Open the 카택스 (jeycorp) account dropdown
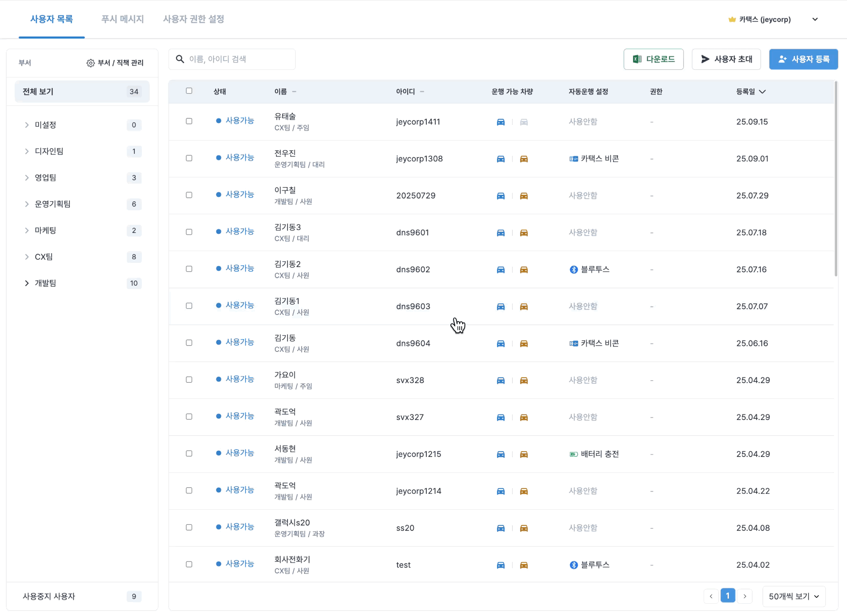 pyautogui.click(x=815, y=19)
